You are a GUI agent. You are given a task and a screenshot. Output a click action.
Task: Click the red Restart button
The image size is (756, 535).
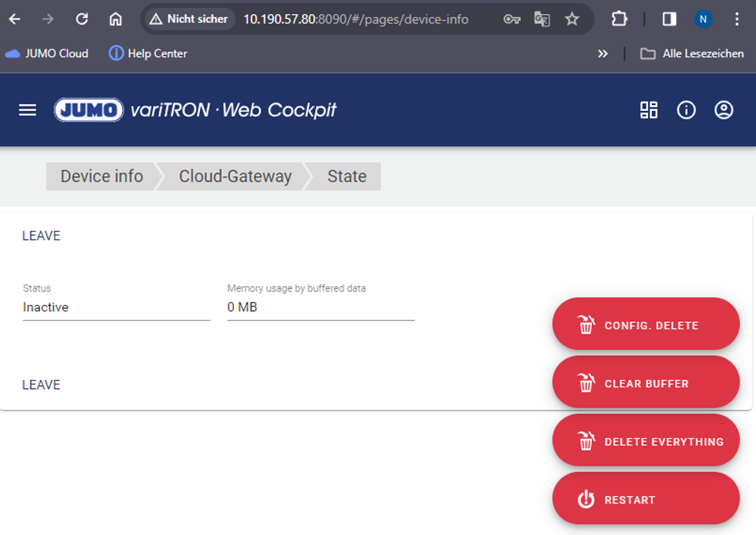[646, 499]
